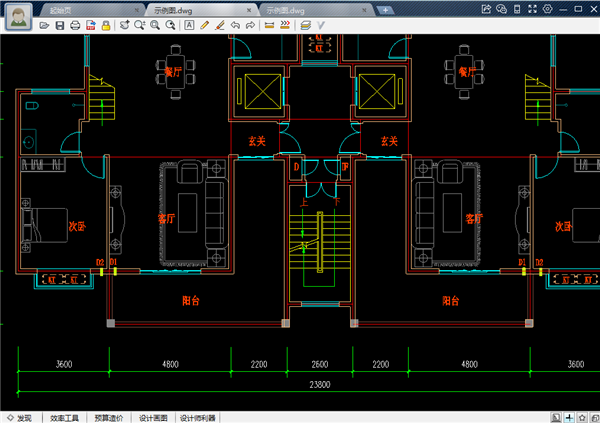Switch to the first 示例图.dwg tab

coord(175,8)
